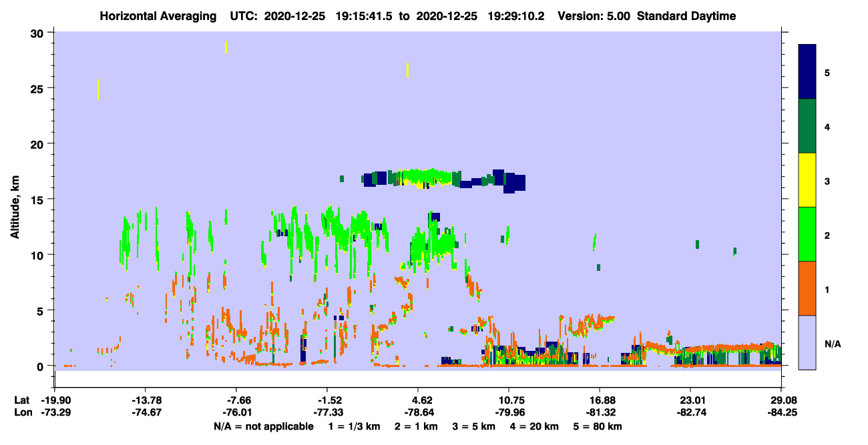Click the latitude tick label -19.90
The width and height of the screenshot is (868, 445).
(54, 400)
